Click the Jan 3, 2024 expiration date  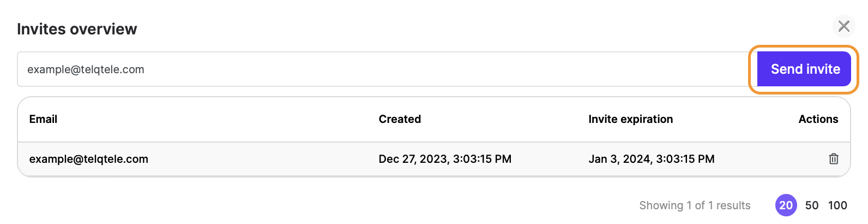tap(619, 159)
